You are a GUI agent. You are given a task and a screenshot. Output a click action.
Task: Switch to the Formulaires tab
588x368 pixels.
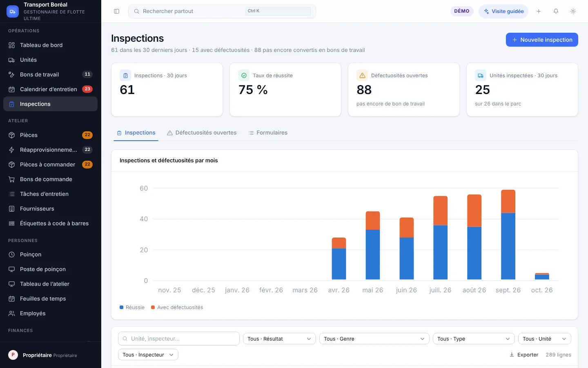click(x=268, y=133)
